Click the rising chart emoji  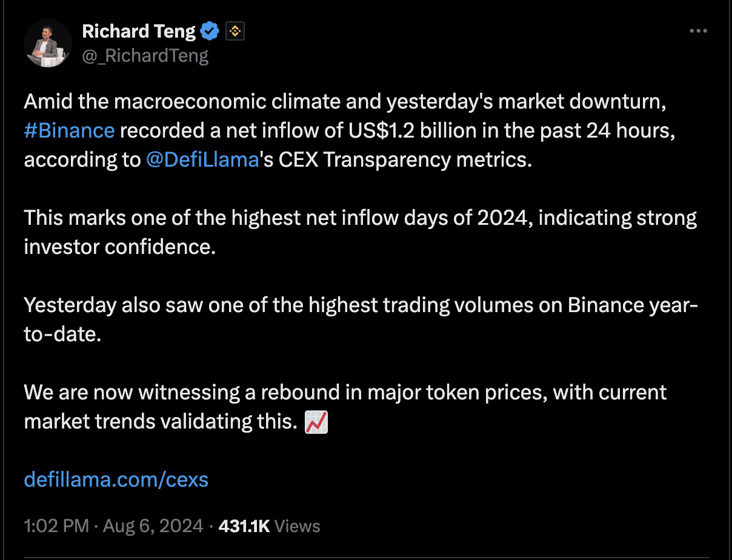click(316, 421)
